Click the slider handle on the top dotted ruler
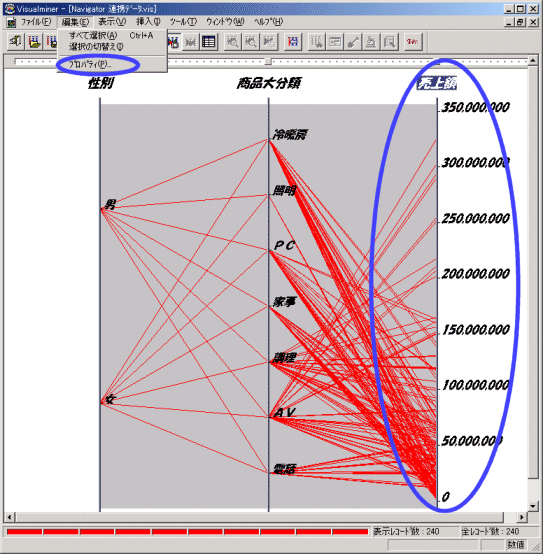Image resolution: width=543 pixels, height=554 pixels. pyautogui.click(x=268, y=61)
